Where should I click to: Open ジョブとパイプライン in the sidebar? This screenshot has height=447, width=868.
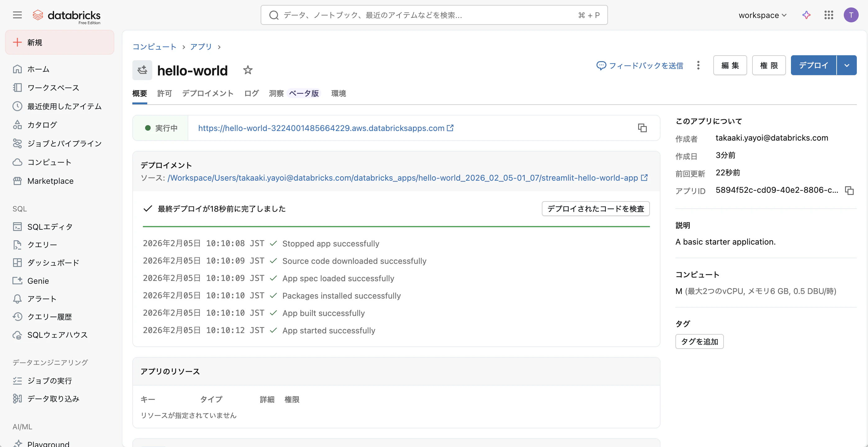coord(64,143)
